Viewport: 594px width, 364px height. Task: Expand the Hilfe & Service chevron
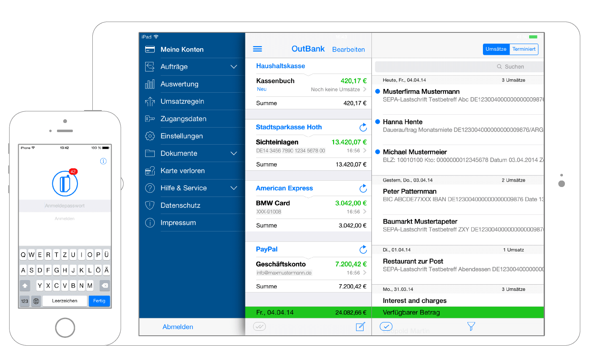coord(234,188)
